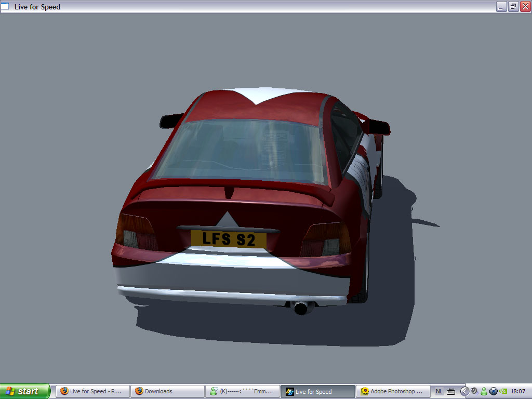Click the car's exhaust pipe
Screen dimensions: 532x399
301,308
